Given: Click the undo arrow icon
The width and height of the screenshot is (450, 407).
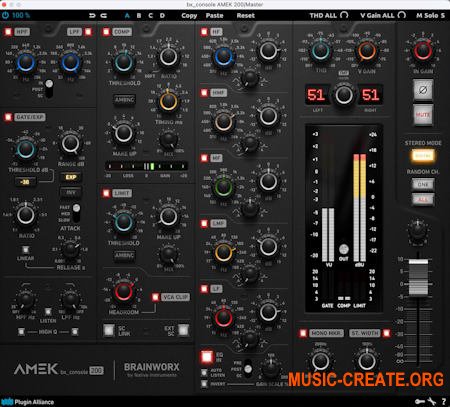Looking at the screenshot, I should 92,15.
